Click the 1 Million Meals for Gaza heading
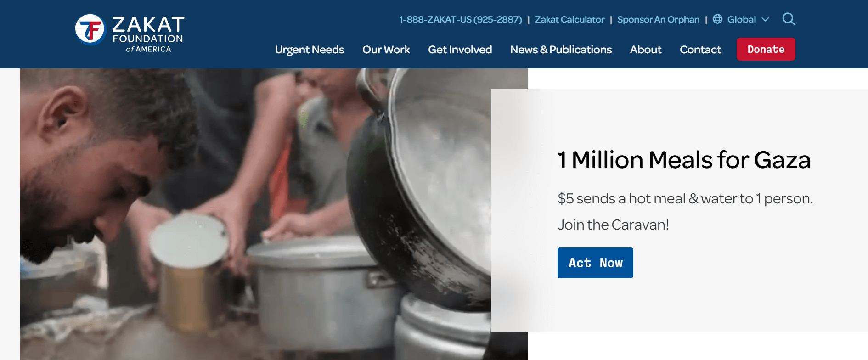 click(x=684, y=160)
